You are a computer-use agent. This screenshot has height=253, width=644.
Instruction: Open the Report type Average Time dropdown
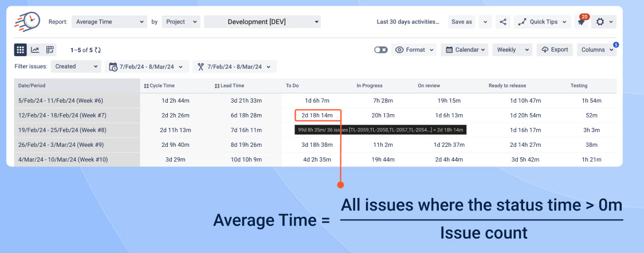[x=109, y=22]
